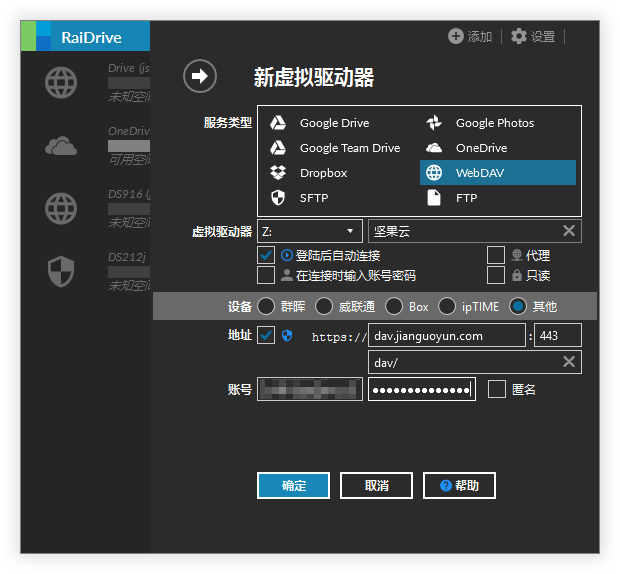The height and width of the screenshot is (574, 620).
Task: Select the DS916 globe icon in sidebar
Action: click(61, 209)
